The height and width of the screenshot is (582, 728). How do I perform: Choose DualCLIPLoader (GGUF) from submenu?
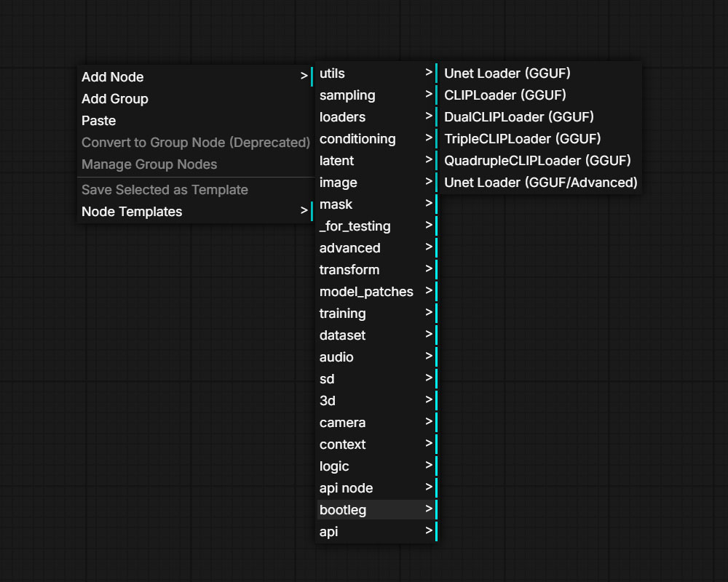(519, 117)
